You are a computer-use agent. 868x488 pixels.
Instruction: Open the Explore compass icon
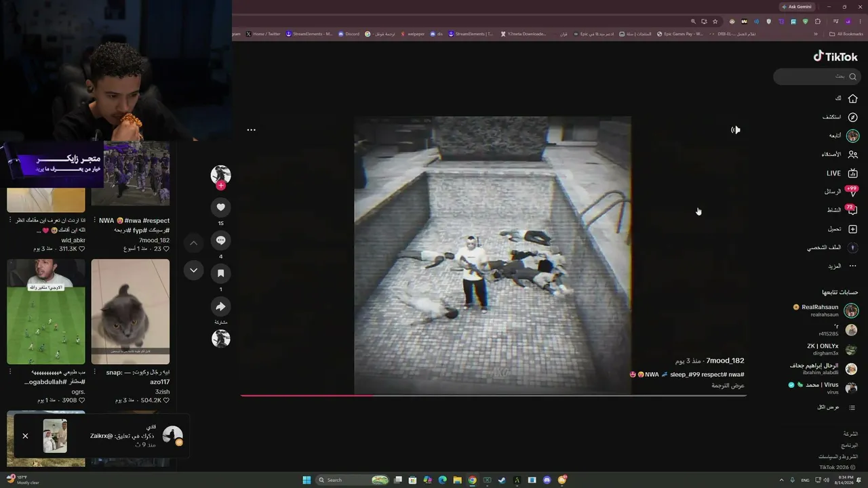click(852, 117)
